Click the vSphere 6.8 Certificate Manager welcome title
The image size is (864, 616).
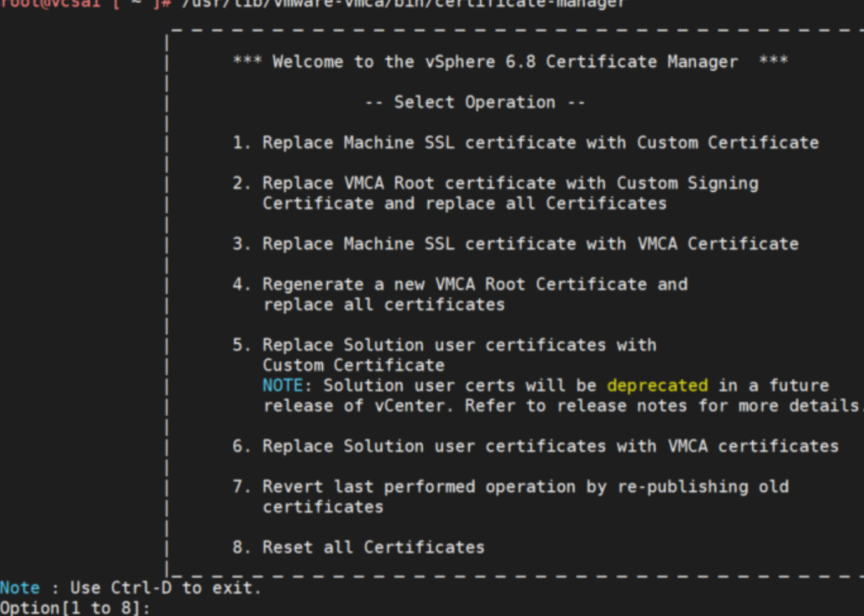pos(510,62)
